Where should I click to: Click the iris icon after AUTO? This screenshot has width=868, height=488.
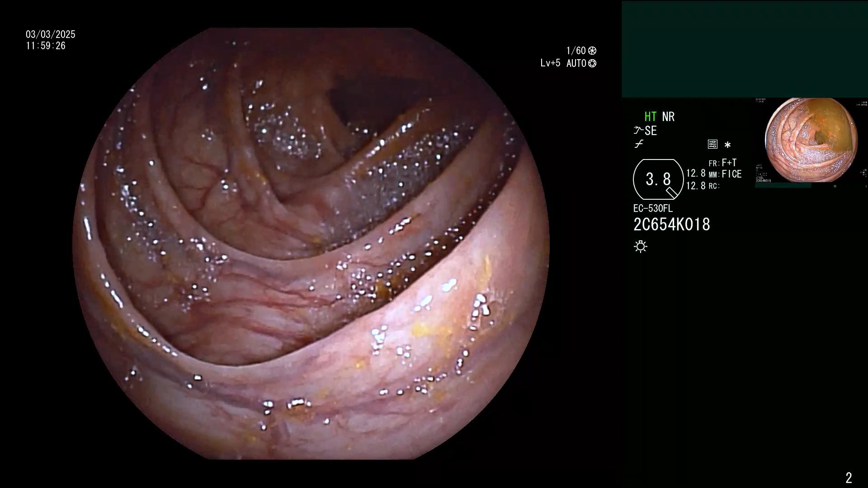(x=592, y=63)
